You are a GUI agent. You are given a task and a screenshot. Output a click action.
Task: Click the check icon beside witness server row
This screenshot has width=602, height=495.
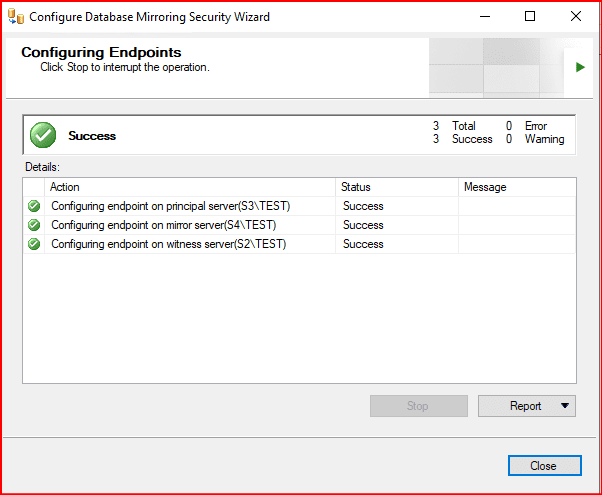point(34,244)
